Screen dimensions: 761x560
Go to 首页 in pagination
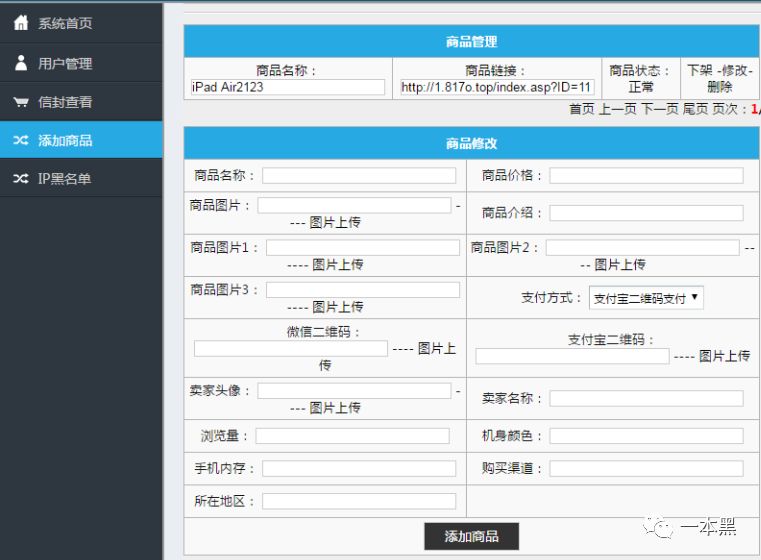pos(581,109)
